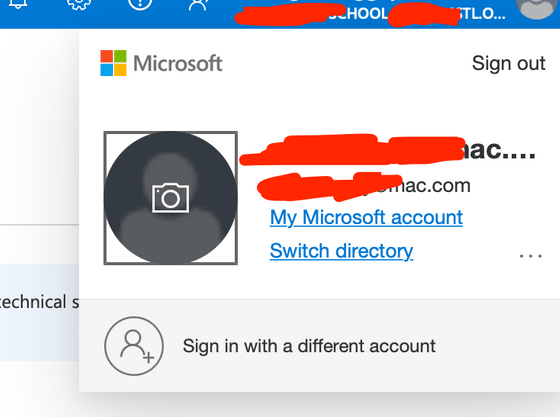Open the settings gear in the header
The width and height of the screenshot is (560, 417).
(x=79, y=4)
